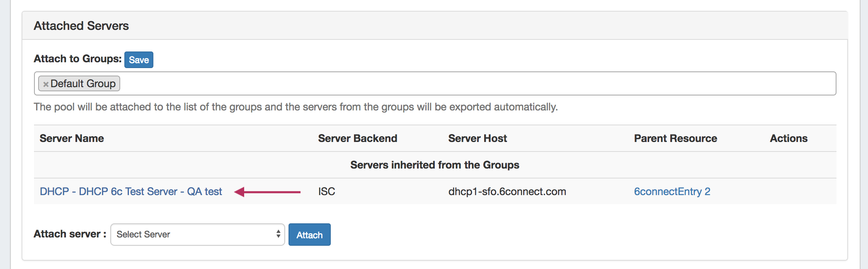Open the DHCP 6c Test Server link
This screenshot has width=868, height=269.
coord(131,191)
